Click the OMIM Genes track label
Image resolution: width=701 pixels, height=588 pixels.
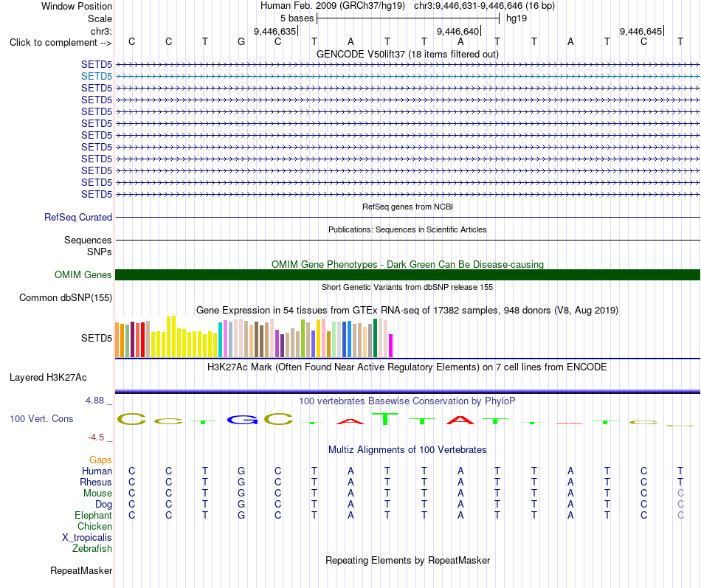tap(83, 274)
